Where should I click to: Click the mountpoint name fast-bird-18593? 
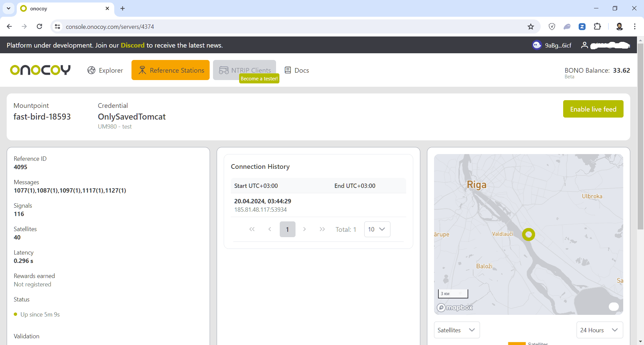(x=42, y=117)
